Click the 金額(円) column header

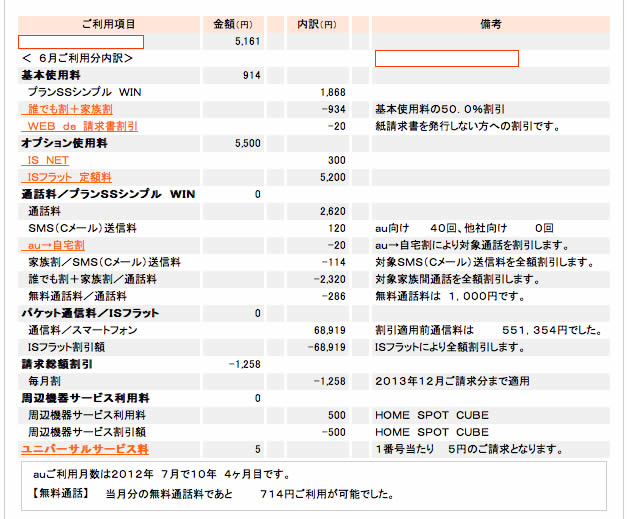(233, 24)
